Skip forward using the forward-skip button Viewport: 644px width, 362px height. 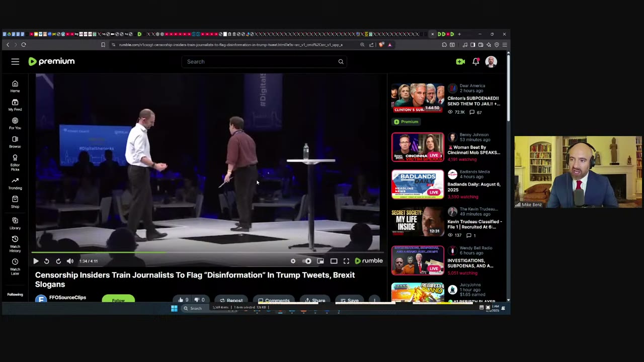click(x=58, y=261)
